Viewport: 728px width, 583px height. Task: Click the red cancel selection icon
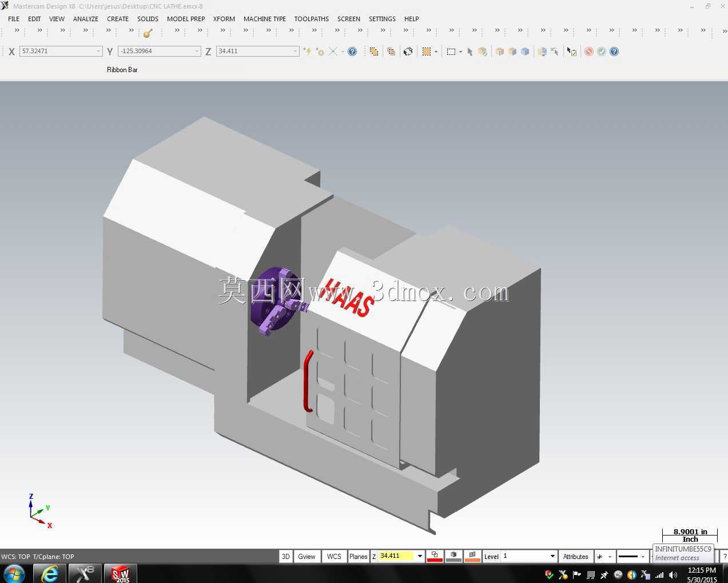pyautogui.click(x=589, y=51)
